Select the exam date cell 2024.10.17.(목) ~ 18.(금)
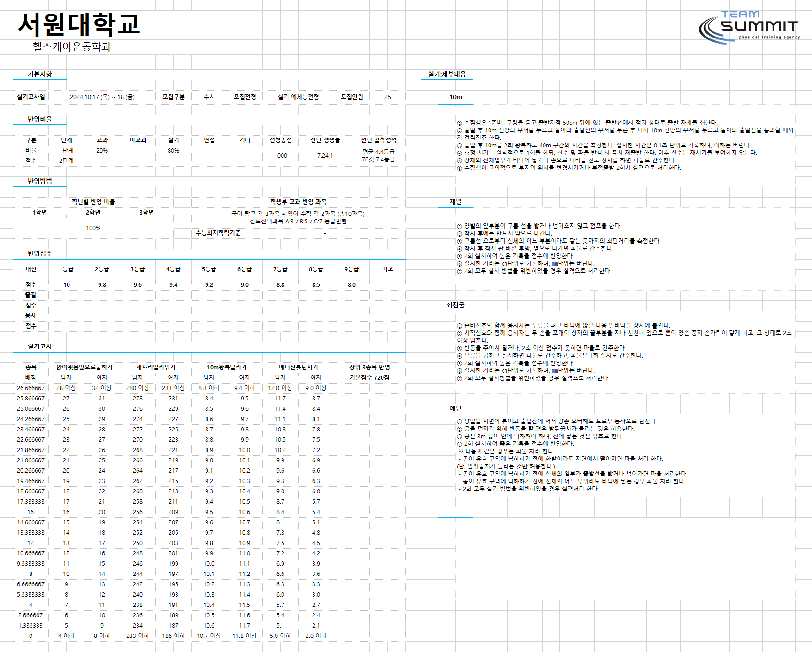The width and height of the screenshot is (812, 652). coord(102,97)
